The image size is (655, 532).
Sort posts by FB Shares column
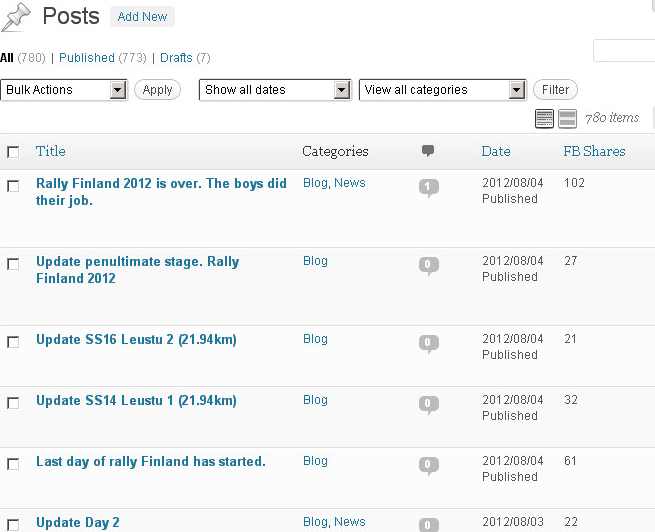click(594, 151)
